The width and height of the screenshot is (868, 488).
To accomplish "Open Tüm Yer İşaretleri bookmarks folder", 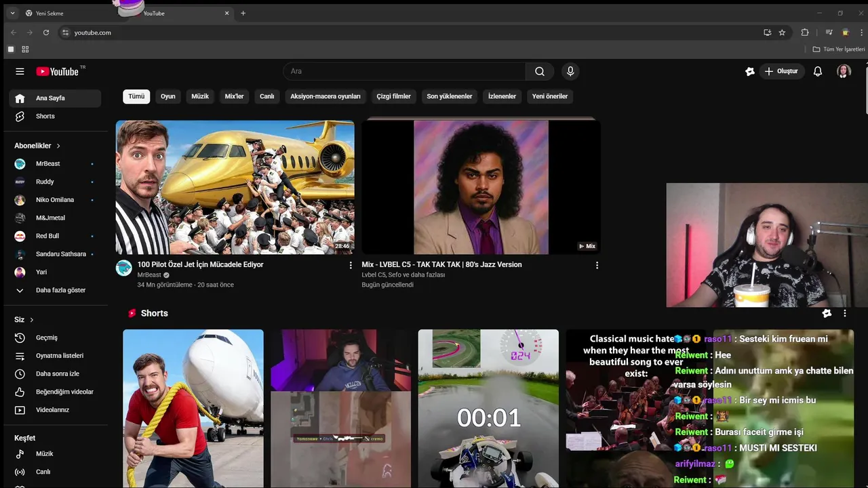I will pyautogui.click(x=839, y=49).
